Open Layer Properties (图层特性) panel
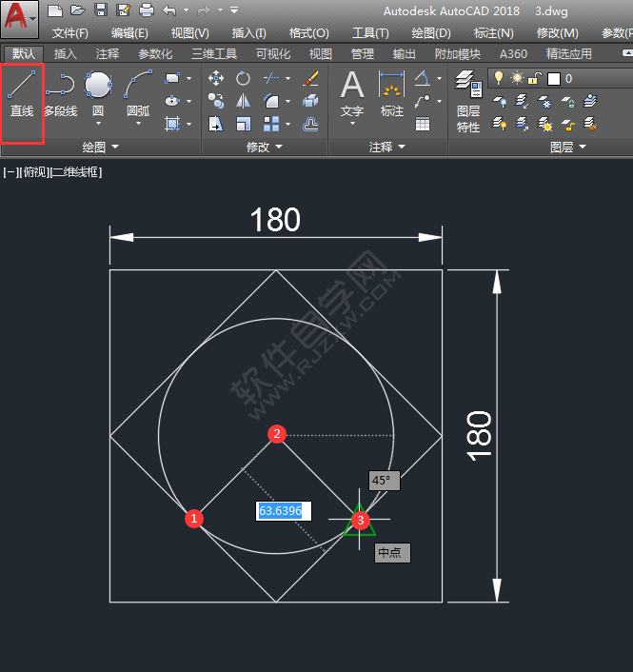This screenshot has height=672, width=633. (467, 103)
